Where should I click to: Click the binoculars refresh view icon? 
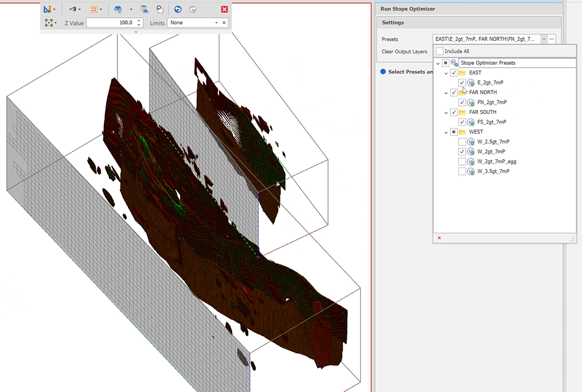(x=118, y=9)
